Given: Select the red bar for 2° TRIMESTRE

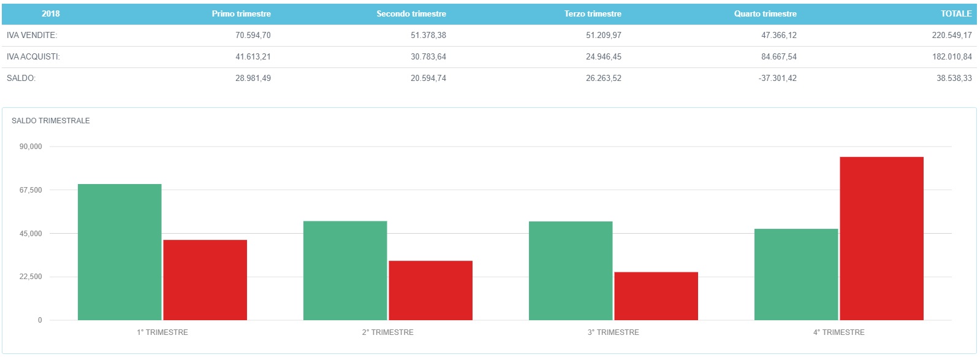Looking at the screenshot, I should click(430, 290).
